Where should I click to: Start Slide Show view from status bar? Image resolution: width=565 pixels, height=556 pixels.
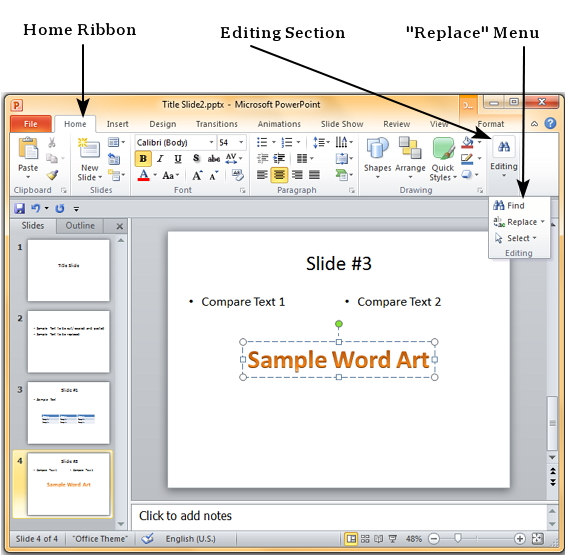392,539
